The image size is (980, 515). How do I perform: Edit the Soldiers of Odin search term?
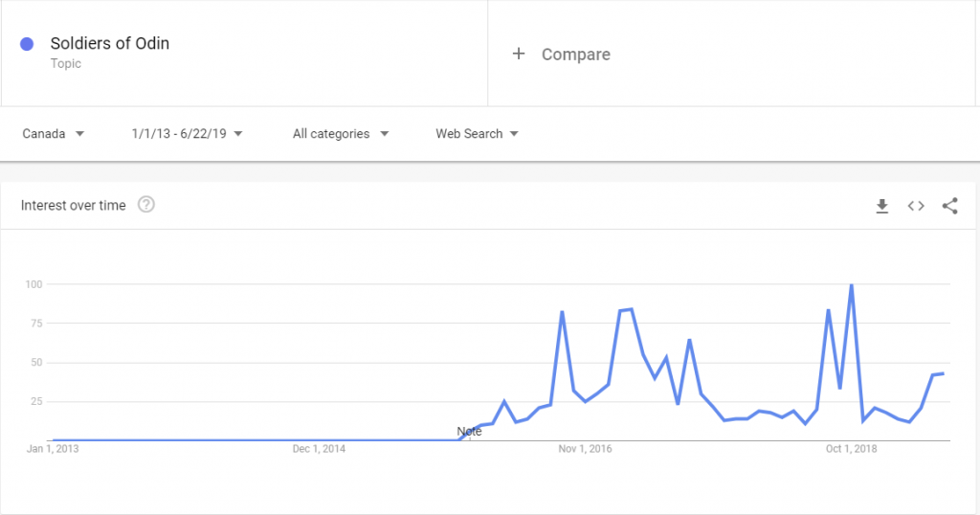coord(110,43)
